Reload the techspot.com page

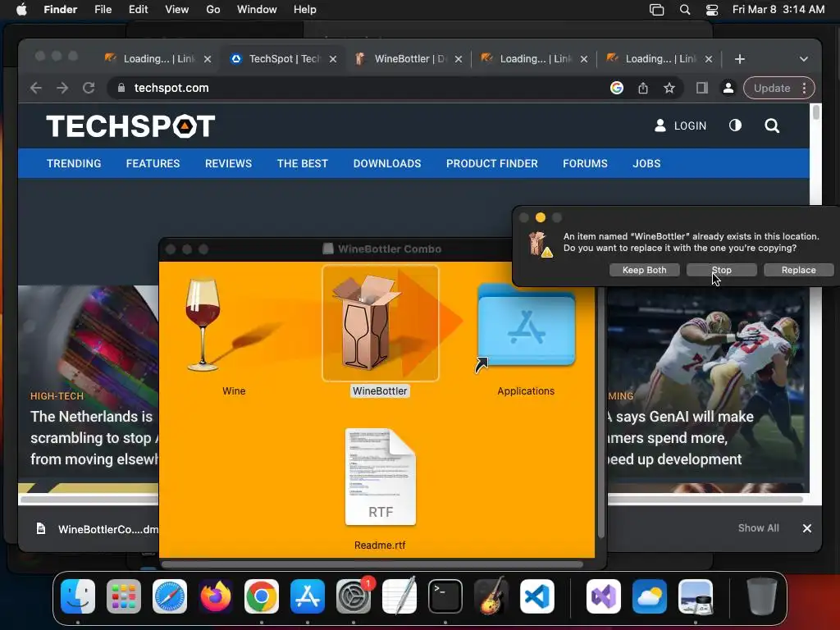(89, 88)
